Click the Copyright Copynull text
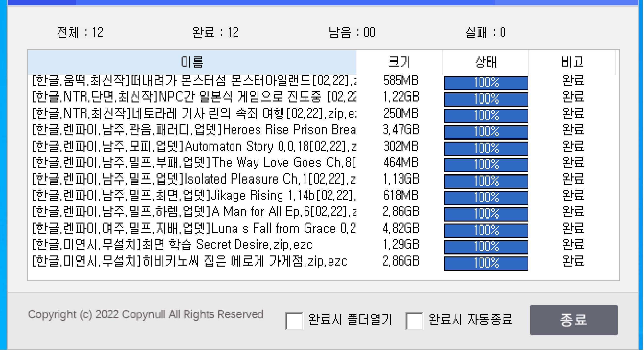 145,314
